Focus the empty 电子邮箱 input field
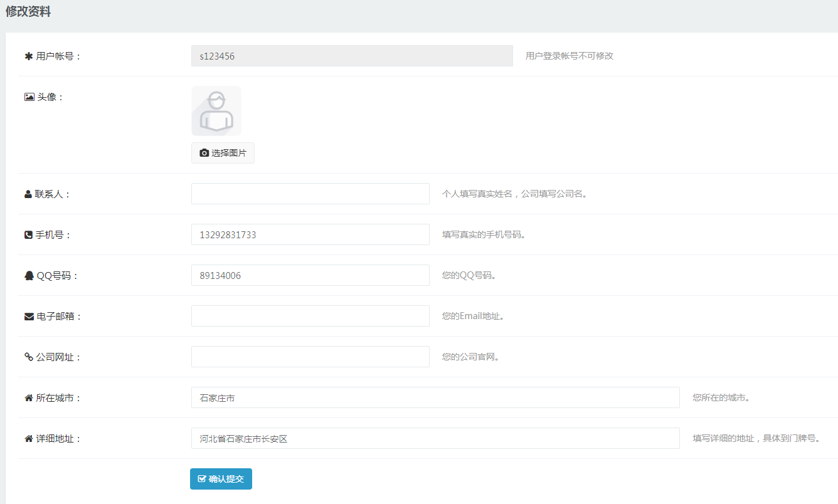The image size is (838, 504). coord(310,316)
